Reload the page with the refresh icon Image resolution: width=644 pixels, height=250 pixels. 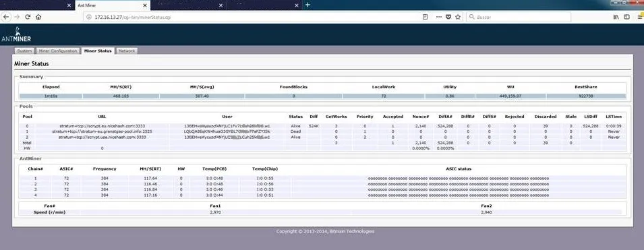tap(28, 17)
